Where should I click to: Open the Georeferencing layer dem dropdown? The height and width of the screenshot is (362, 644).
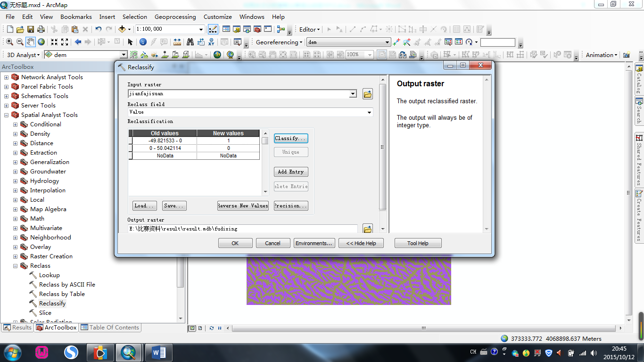tap(388, 42)
